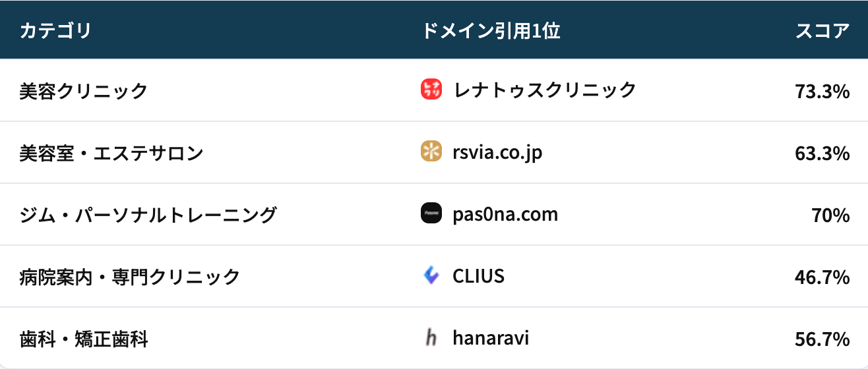Screen dimensions: 868x369
Task: Follow the hanaravi domain link
Action: 491,339
